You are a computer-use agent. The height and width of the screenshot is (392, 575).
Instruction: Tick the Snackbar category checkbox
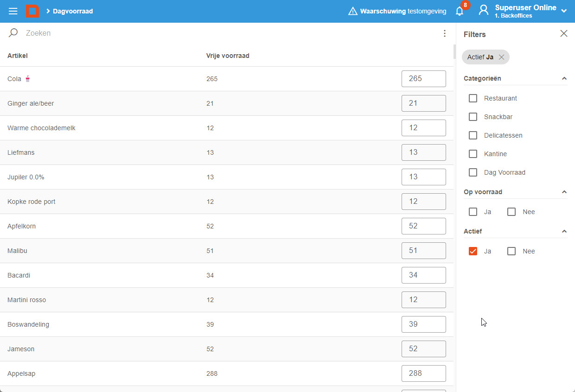coord(473,117)
